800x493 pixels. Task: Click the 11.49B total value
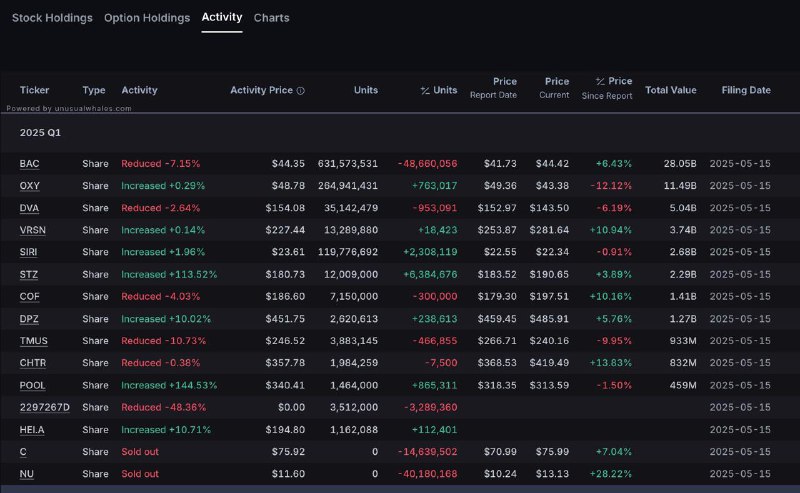pyautogui.click(x=680, y=186)
